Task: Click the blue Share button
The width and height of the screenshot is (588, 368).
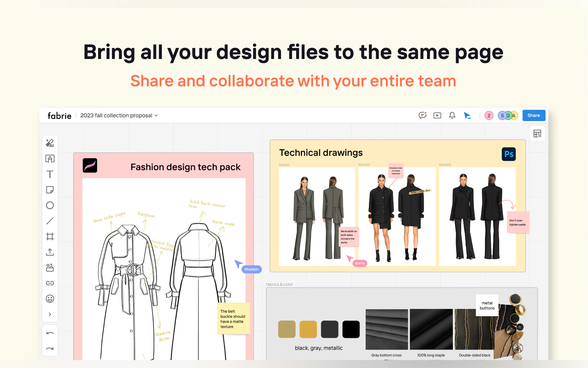Action: [534, 115]
